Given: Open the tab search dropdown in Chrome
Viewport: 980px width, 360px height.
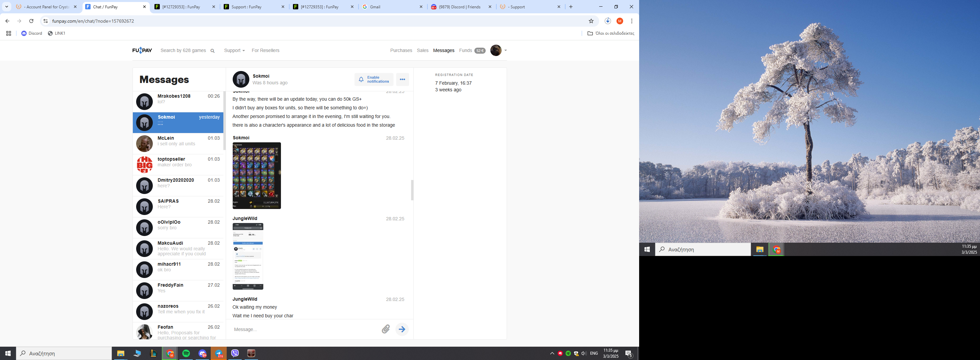Looking at the screenshot, I should click(7, 7).
